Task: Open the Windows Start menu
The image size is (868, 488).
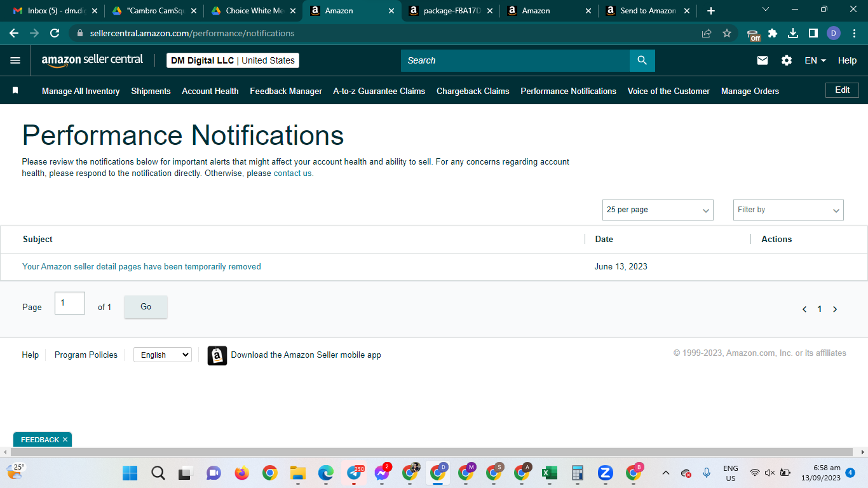Action: (x=130, y=473)
